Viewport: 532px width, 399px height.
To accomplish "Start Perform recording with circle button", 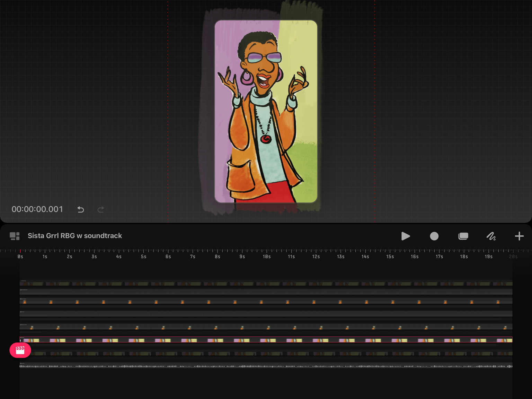I will click(x=434, y=236).
